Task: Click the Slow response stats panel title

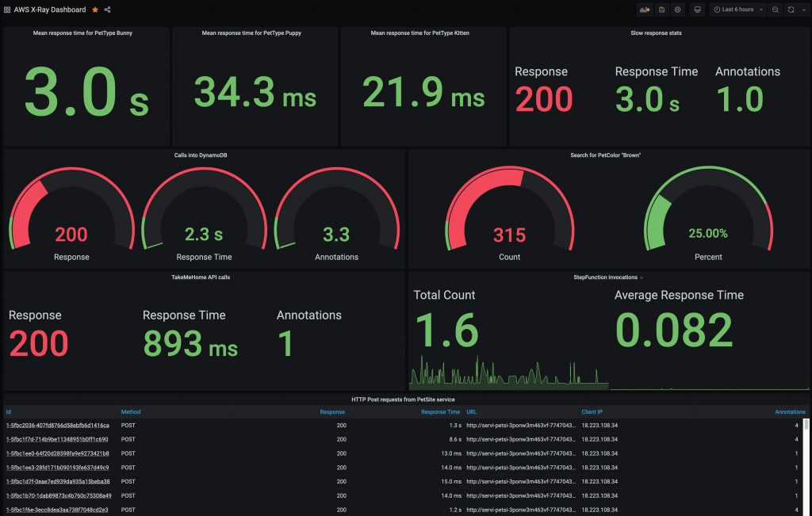Action: tap(656, 33)
